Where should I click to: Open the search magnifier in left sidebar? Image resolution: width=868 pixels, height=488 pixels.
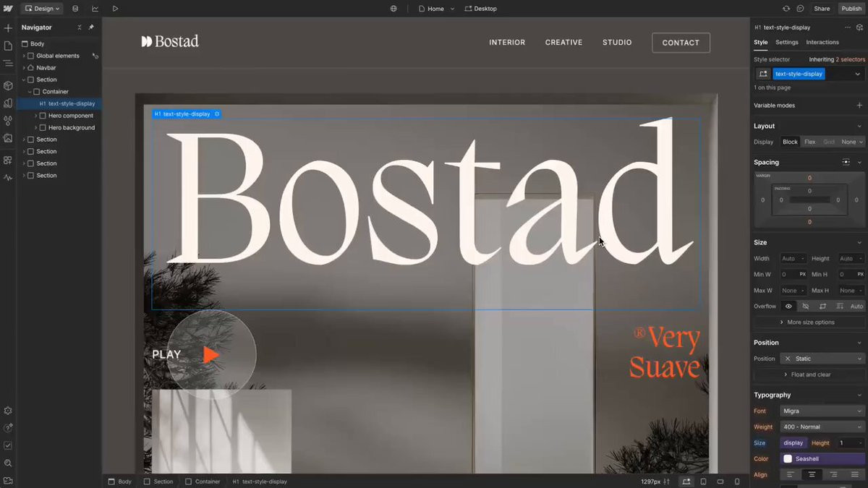click(x=8, y=463)
